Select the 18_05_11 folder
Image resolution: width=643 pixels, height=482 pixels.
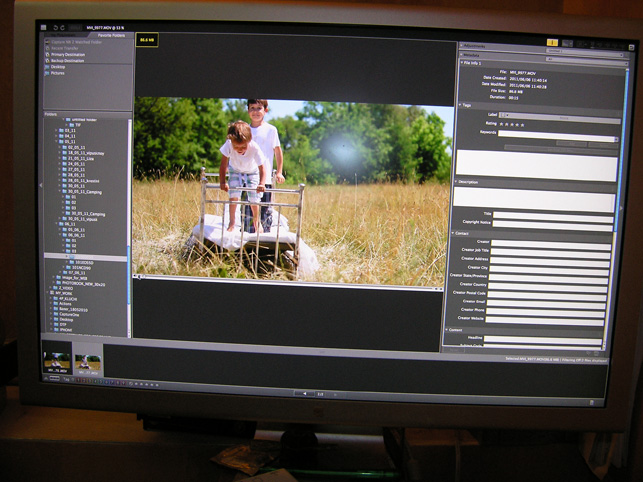coord(86,153)
